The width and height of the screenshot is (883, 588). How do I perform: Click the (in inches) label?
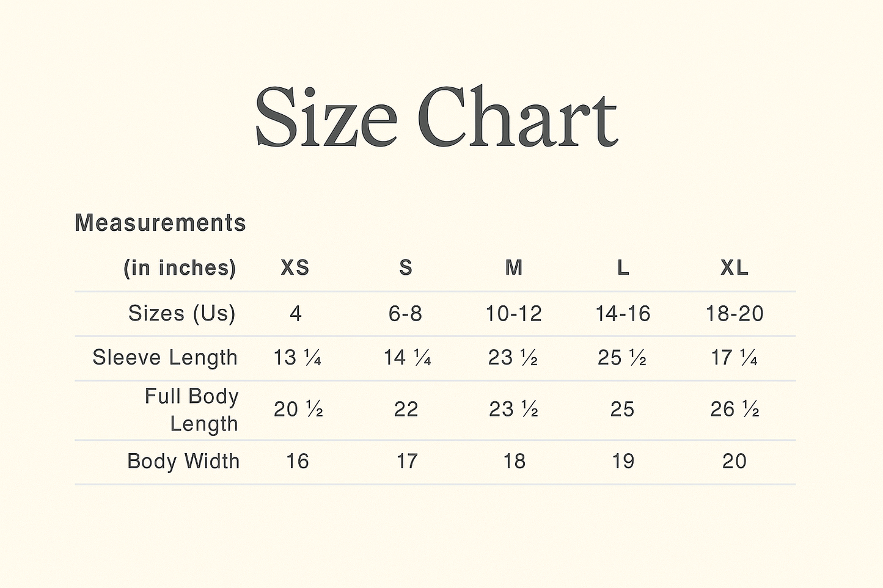click(180, 268)
